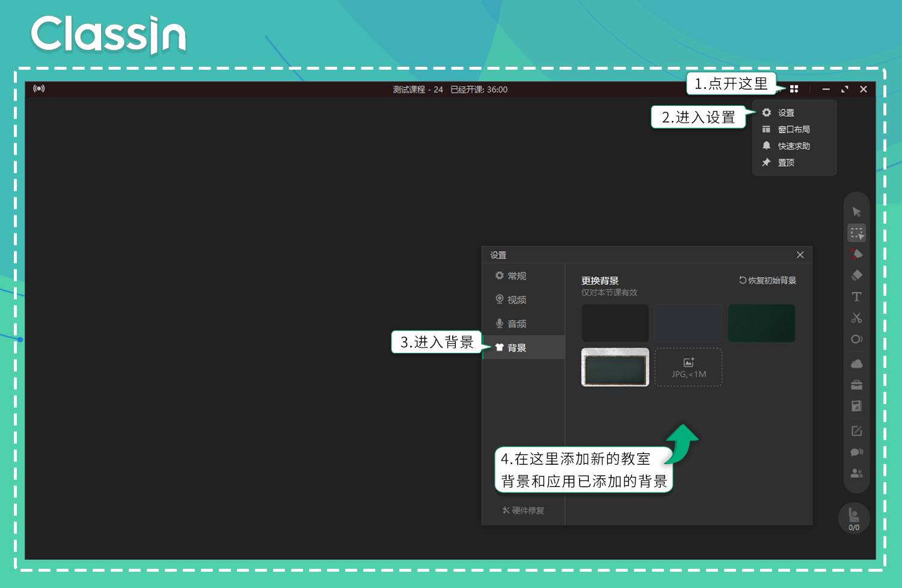Select the circle shapes tool
Screen dimensions: 902x588
857,339
